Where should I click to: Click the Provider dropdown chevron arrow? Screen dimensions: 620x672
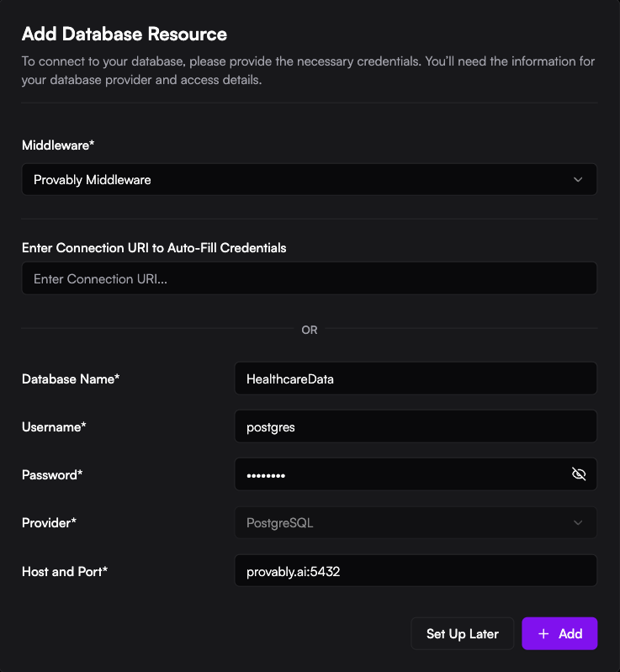point(577,523)
